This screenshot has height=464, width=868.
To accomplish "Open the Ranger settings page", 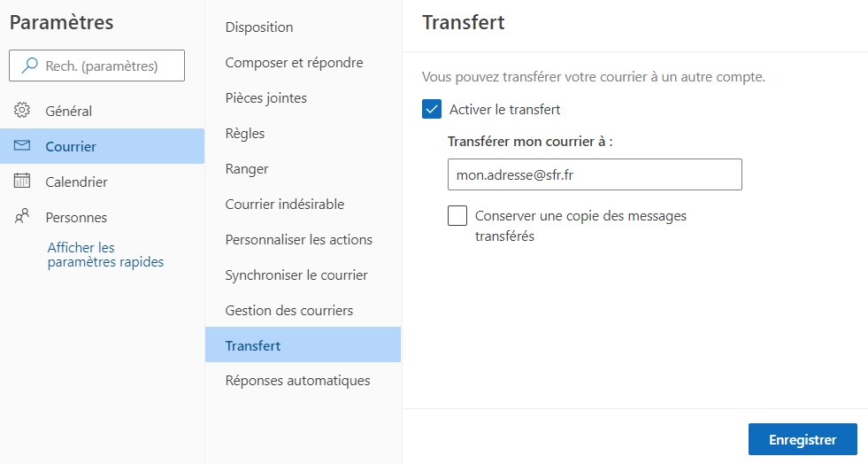I will click(247, 169).
